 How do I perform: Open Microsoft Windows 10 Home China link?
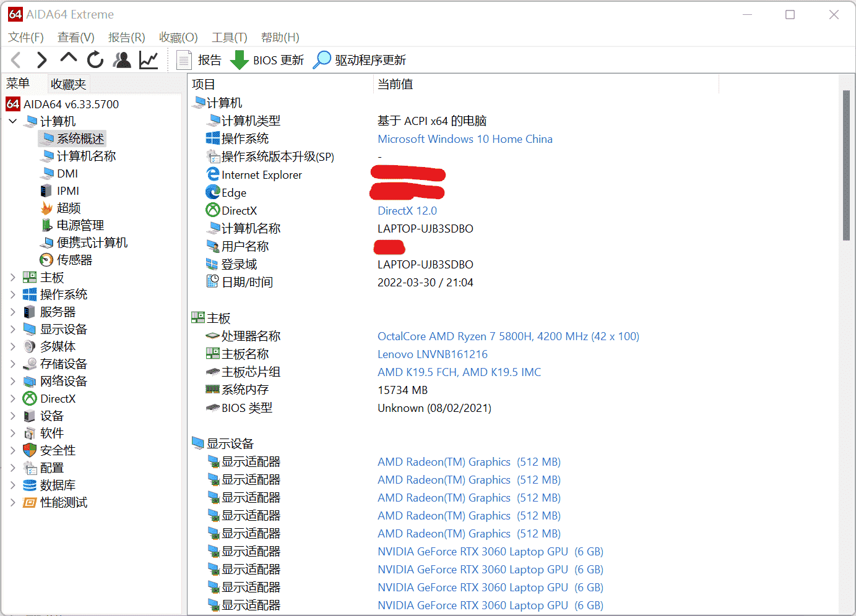(x=465, y=139)
